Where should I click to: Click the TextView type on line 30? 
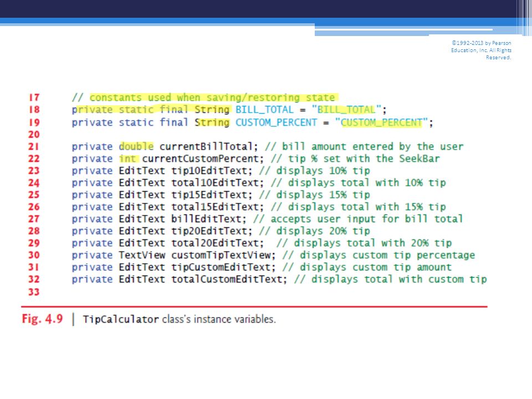[x=142, y=255]
